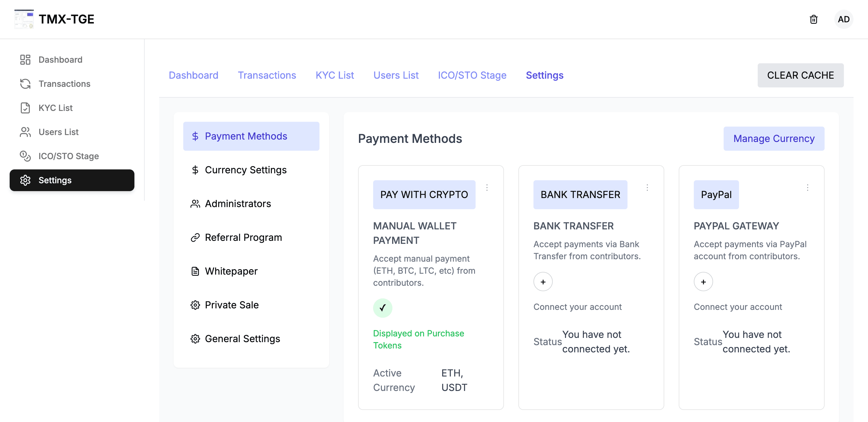The width and height of the screenshot is (868, 422).
Task: Open KYC List in the left sidebar
Action: [x=72, y=108]
